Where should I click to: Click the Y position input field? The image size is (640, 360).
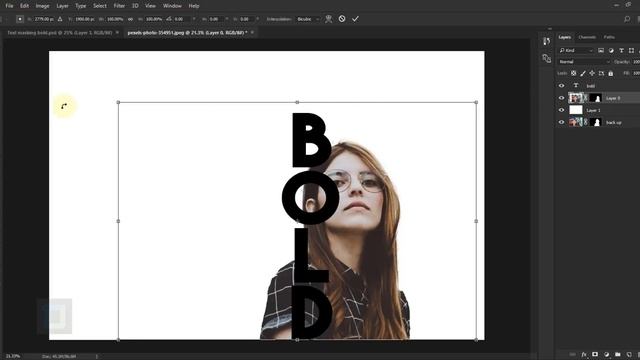click(84, 19)
